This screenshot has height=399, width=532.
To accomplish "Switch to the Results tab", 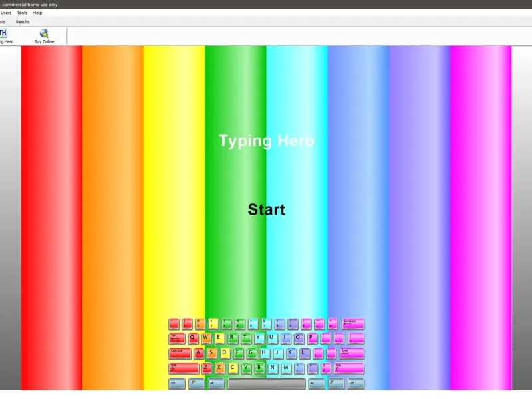I will click(x=23, y=22).
